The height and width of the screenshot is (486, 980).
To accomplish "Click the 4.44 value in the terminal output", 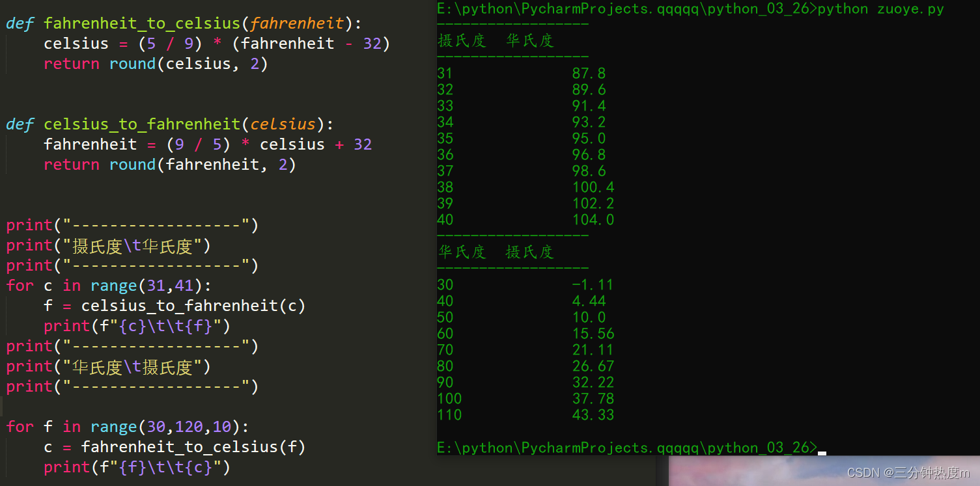I will click(589, 301).
